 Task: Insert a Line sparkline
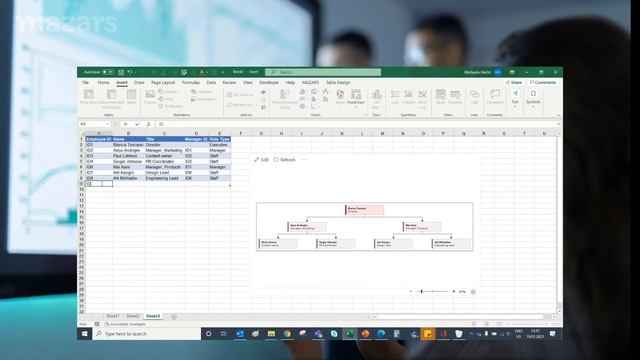(x=395, y=97)
